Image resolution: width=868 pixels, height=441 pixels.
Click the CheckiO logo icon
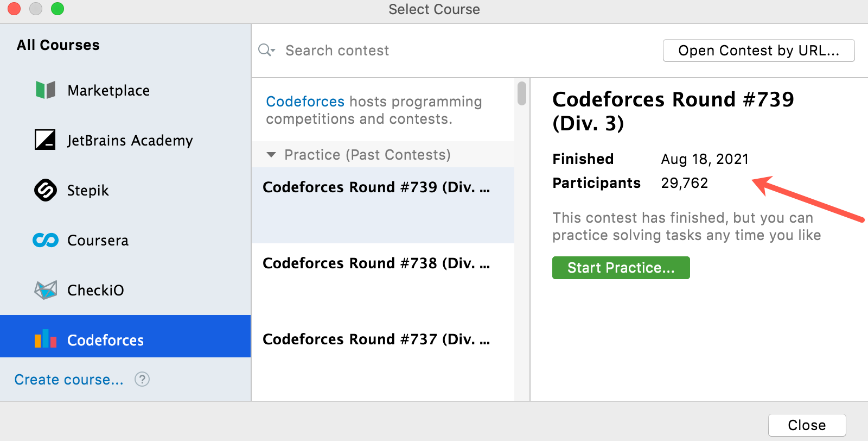point(46,290)
